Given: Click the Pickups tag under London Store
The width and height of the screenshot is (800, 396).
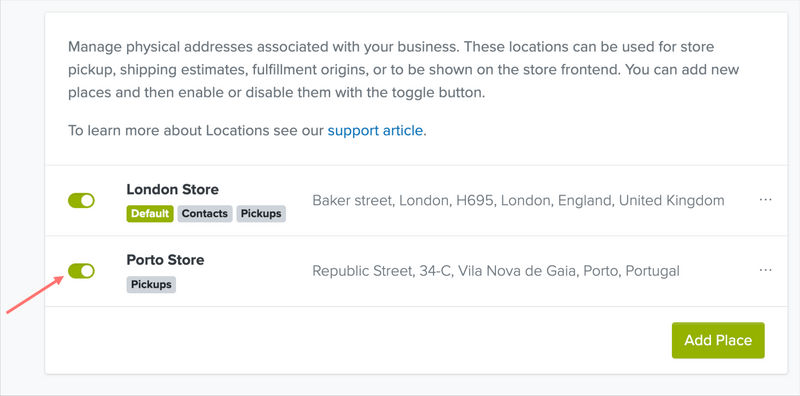Looking at the screenshot, I should click(261, 214).
